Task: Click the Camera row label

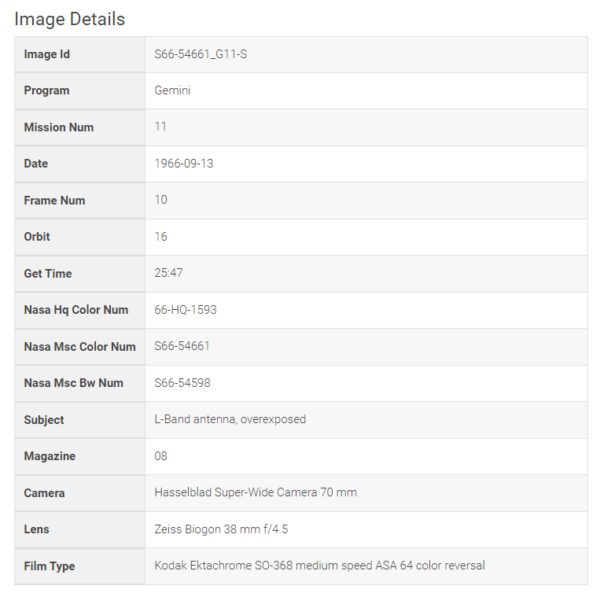Action: tap(44, 493)
